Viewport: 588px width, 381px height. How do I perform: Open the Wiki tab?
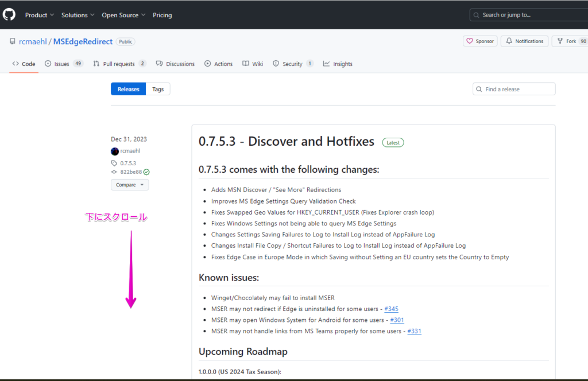click(253, 64)
